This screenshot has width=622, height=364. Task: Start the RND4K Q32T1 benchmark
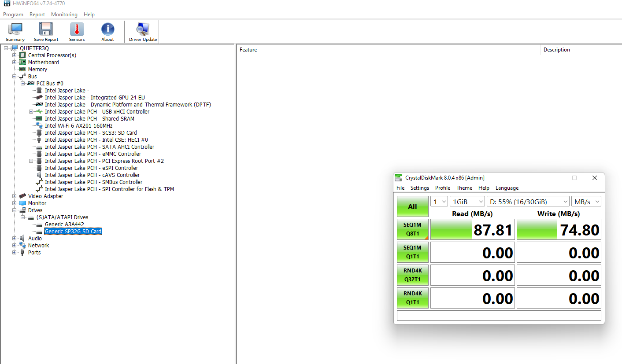[413, 275]
